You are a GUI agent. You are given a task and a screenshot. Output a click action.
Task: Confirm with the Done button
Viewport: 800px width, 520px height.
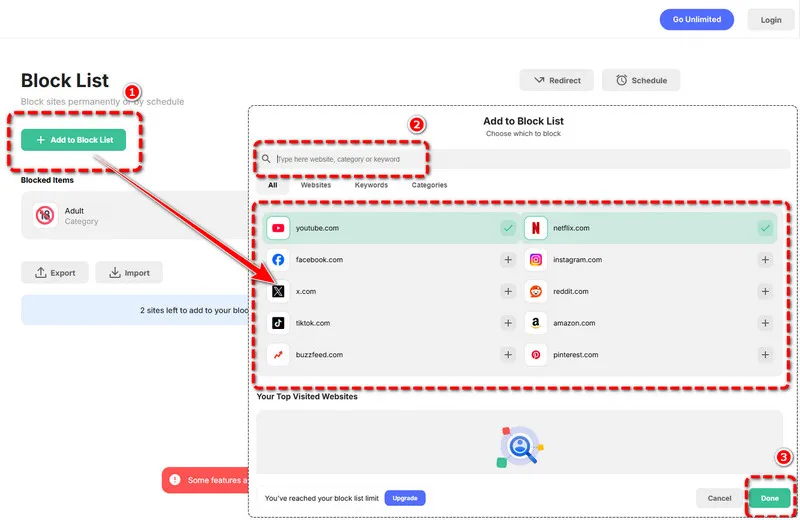coord(769,498)
